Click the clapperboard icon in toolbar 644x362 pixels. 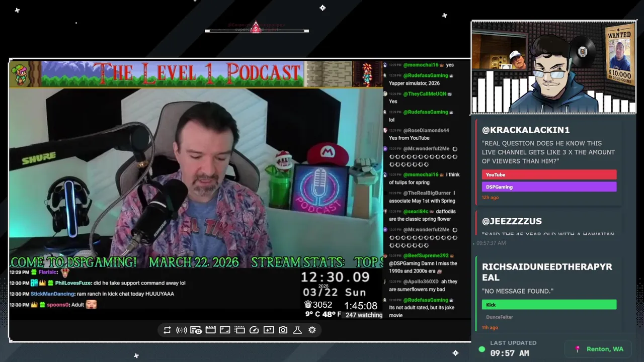[x=210, y=330]
